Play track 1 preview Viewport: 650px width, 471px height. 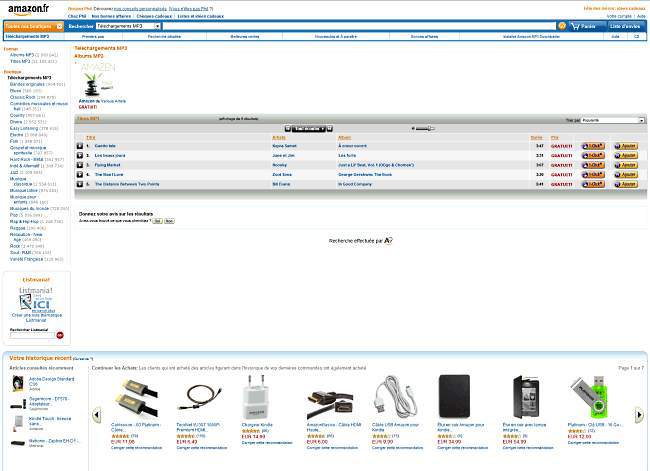click(80, 146)
